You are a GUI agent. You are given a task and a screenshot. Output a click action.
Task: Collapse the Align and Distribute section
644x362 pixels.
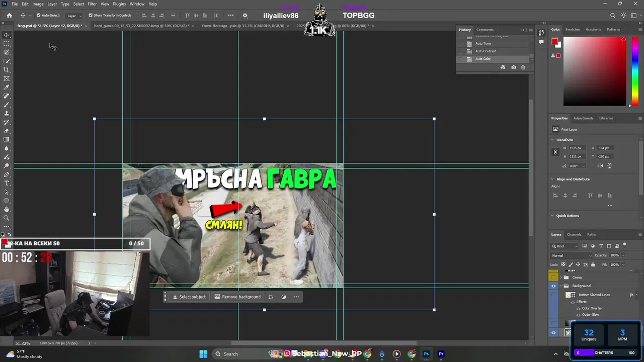point(552,179)
